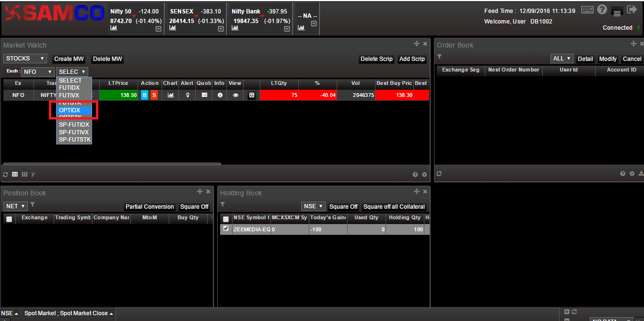Open the Quote icon in NFO row
This screenshot has height=321, width=644.
[x=204, y=95]
